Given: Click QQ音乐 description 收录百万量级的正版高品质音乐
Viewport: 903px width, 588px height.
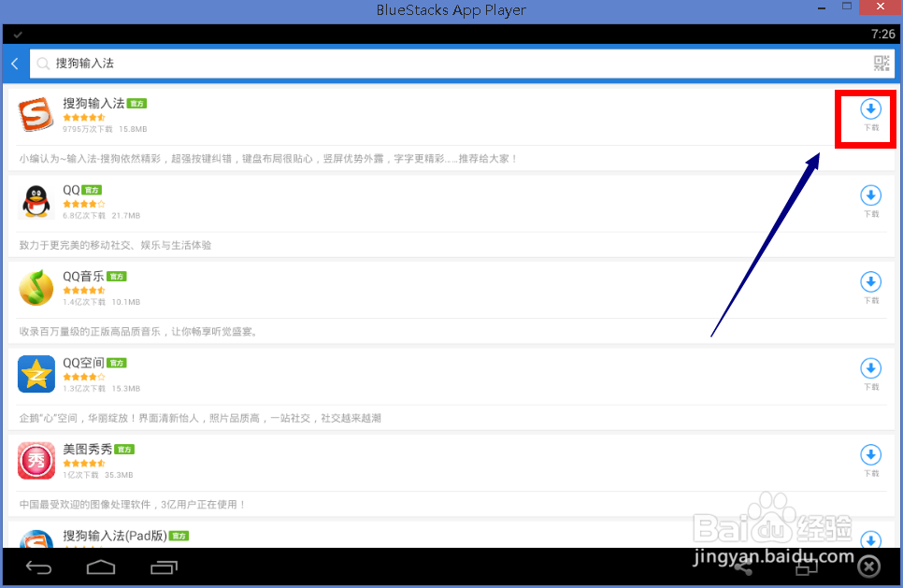Looking at the screenshot, I should (138, 331).
